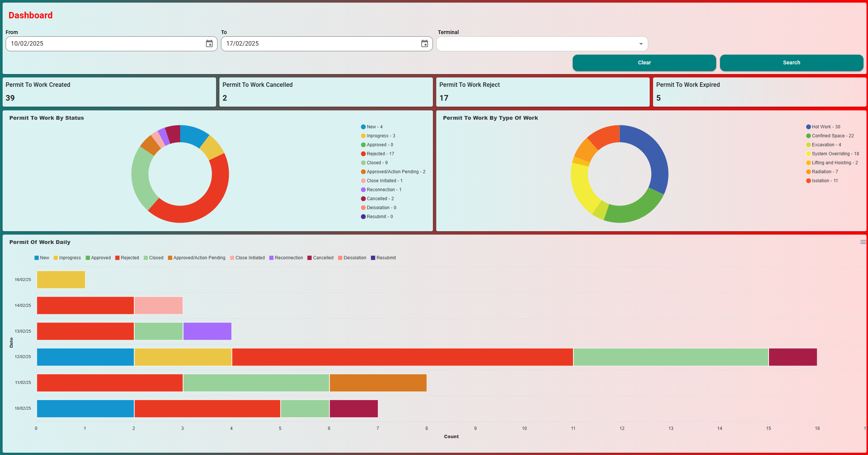Viewport: 868px width, 455px height.
Task: Toggle Radiation - 7 legend entry
Action: (x=822, y=172)
